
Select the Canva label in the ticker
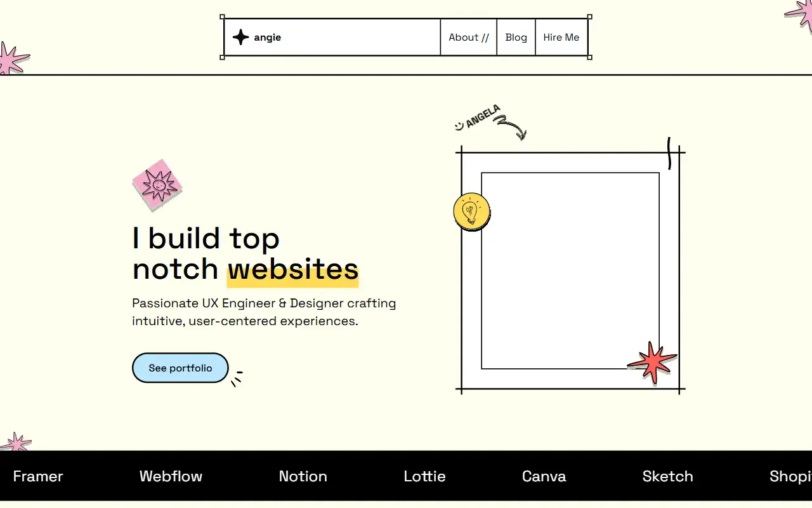[544, 476]
